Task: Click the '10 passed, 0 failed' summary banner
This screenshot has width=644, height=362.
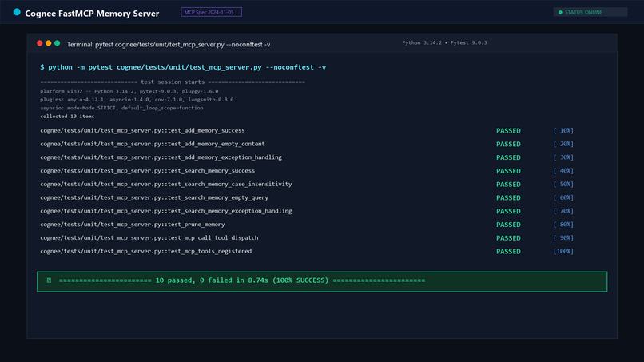Action: [x=322, y=281]
